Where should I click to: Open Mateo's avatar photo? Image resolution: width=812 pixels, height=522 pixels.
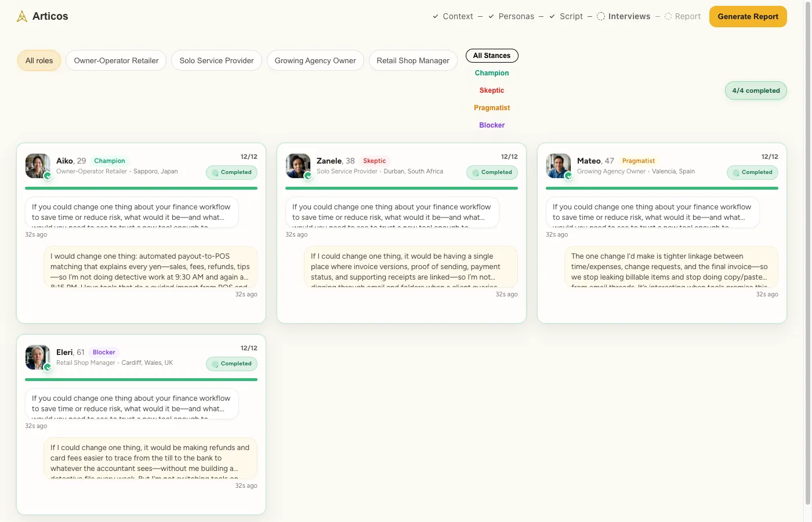[559, 166]
